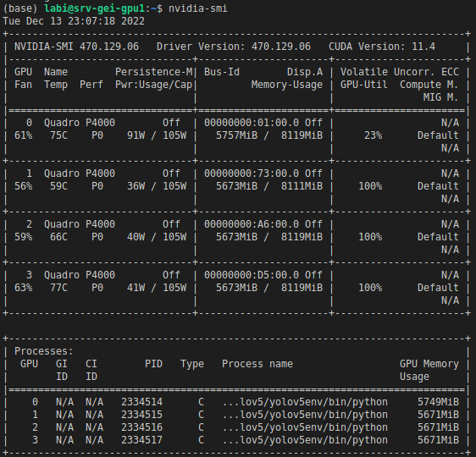The image size is (476, 457).
Task: Click process name in PID 2334517 row
Action: click(305, 440)
